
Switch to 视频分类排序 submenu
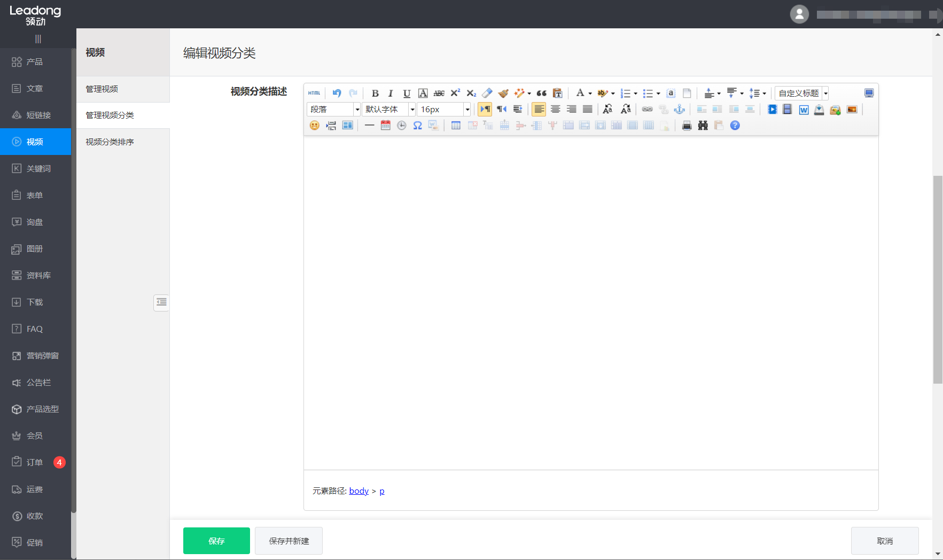click(x=108, y=142)
